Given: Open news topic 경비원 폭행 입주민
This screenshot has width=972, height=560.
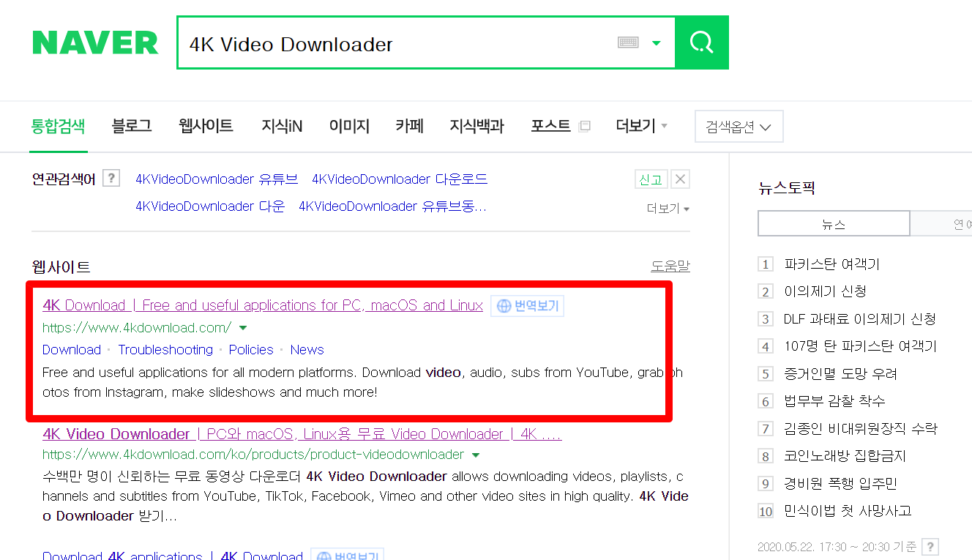Looking at the screenshot, I should click(840, 484).
